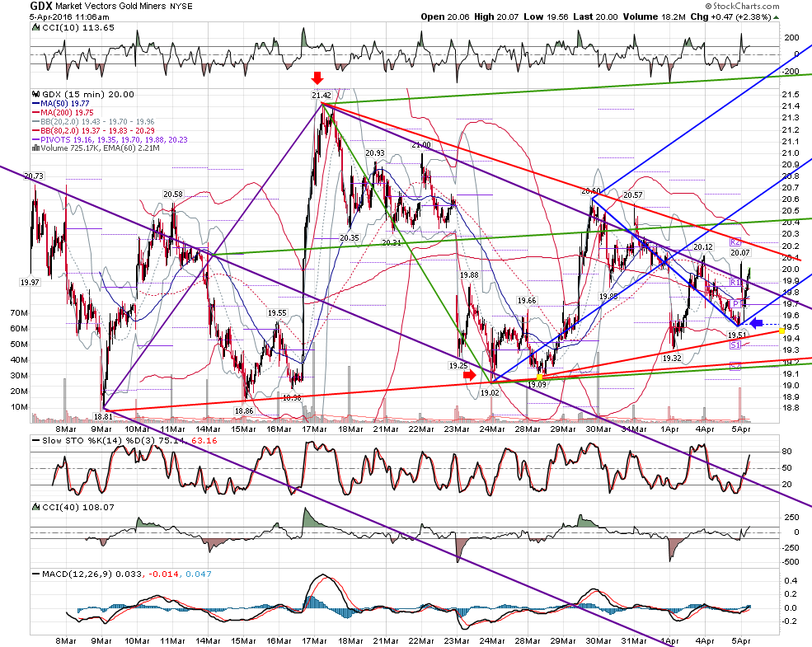Click the 'CCI(10) 113.65' indicator label
The width and height of the screenshot is (812, 647).
pos(78,27)
